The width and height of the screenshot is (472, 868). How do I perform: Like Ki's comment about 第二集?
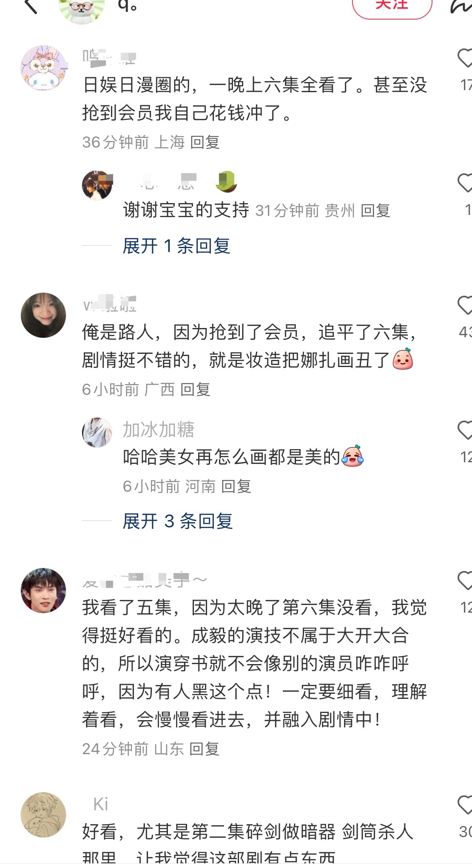pyautogui.click(x=465, y=805)
